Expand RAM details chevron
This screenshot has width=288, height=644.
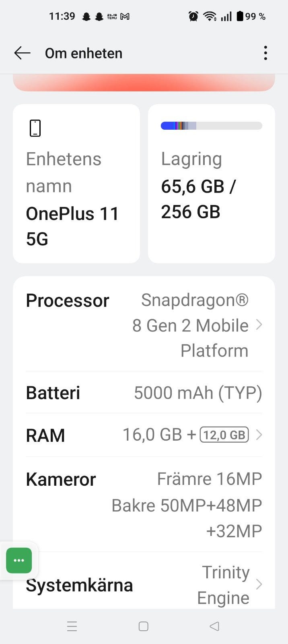click(x=259, y=435)
